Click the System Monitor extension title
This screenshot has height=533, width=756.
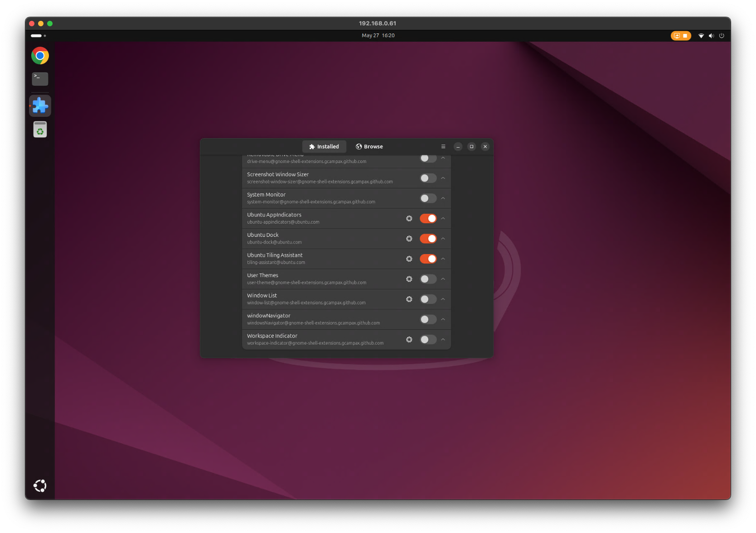(x=266, y=195)
